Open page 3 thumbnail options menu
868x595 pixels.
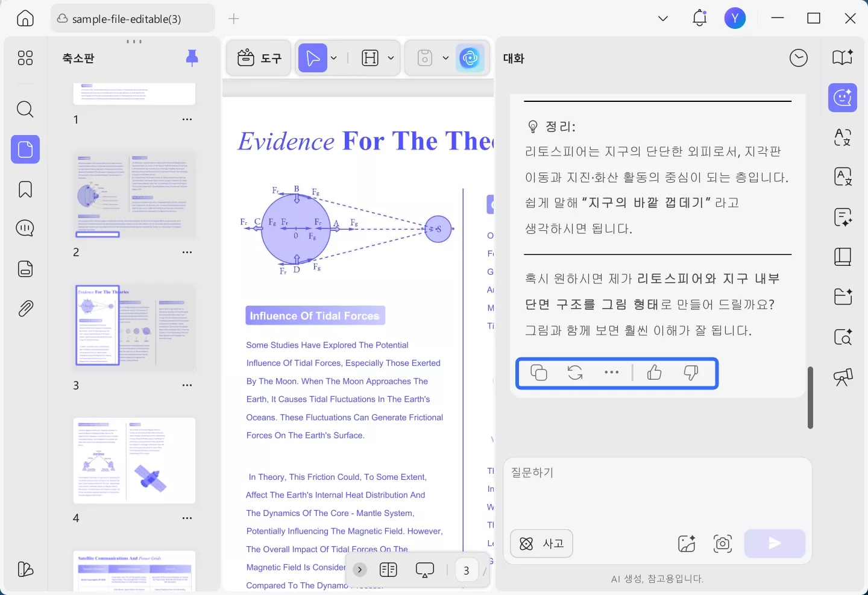point(187,385)
